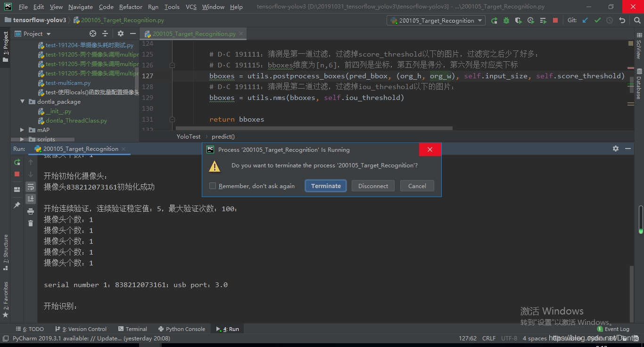Commit changes using the green Git checkmark
Image resolution: width=644 pixels, height=347 pixels.
click(597, 20)
